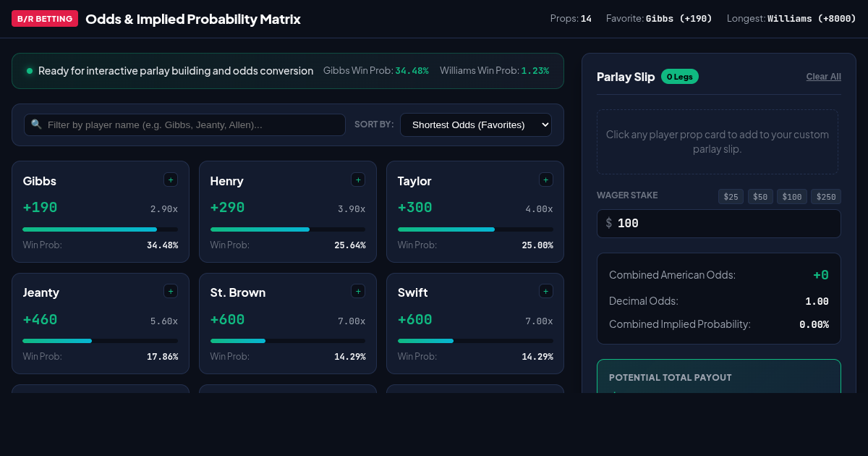Click Gibbs Win Prob 34.48% status
The height and width of the screenshot is (456, 868).
(376, 71)
